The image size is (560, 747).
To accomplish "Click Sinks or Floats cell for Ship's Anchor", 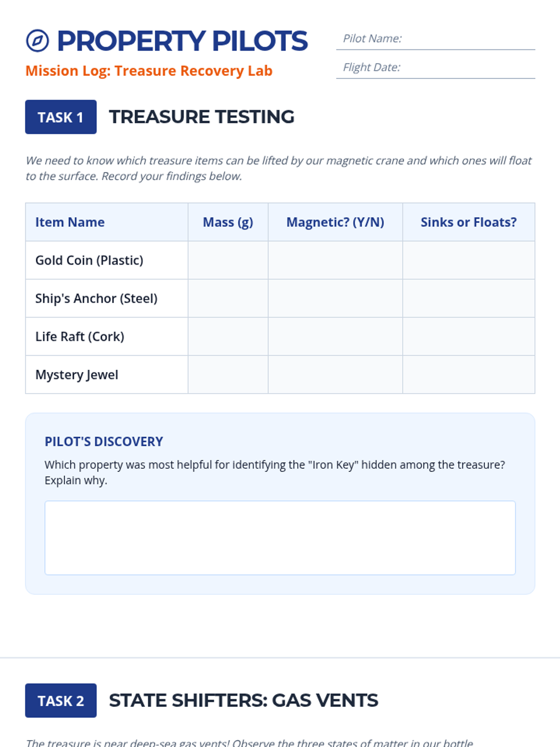I will (469, 298).
